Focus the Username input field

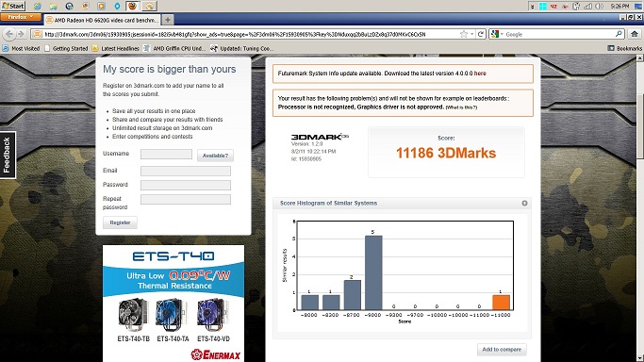tap(166, 154)
